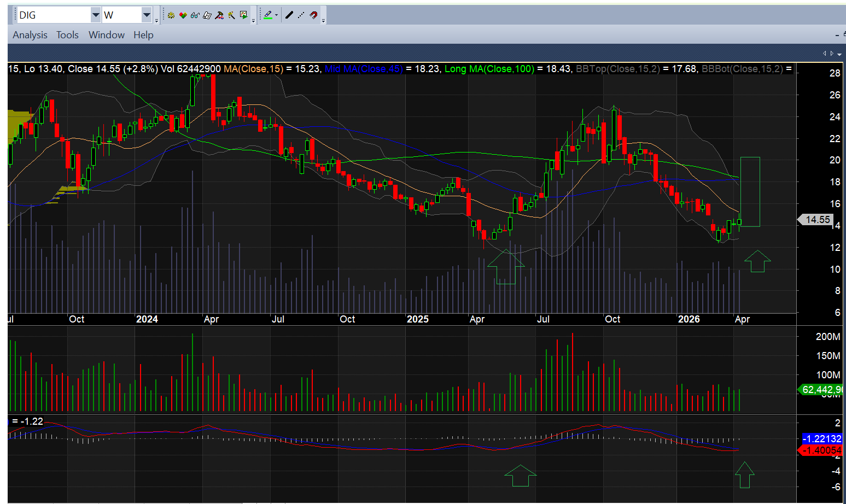Image resolution: width=846 pixels, height=504 pixels.
Task: Click the chart with green play arrow icon
Action: click(x=244, y=15)
